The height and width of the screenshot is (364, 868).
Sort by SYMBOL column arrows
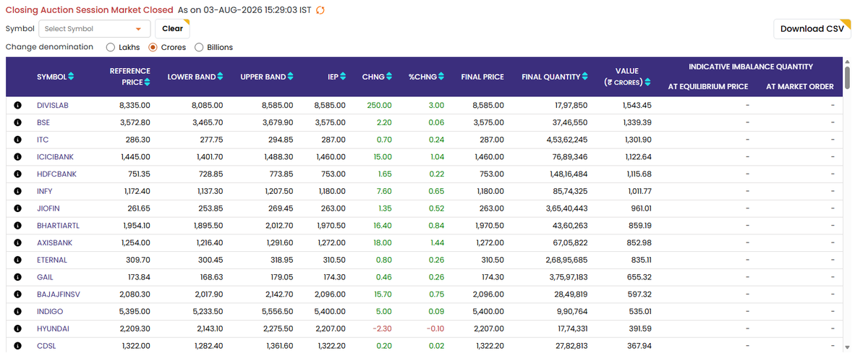71,77
